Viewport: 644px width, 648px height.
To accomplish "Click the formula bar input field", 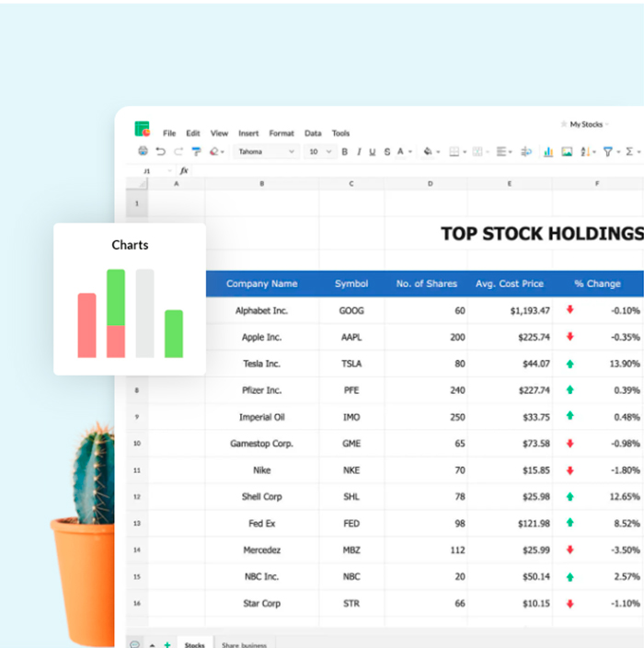I will [x=417, y=170].
